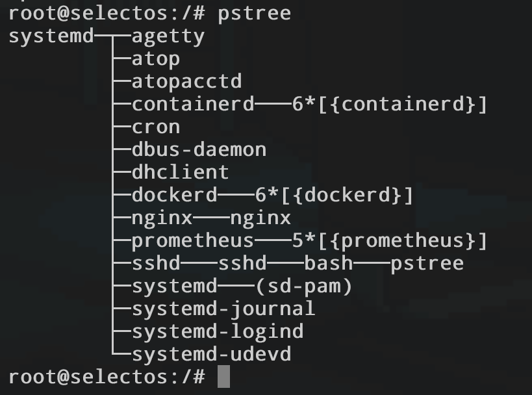Select the pstree leaf process in the tree
This screenshot has height=395, width=532.
pyautogui.click(x=427, y=263)
